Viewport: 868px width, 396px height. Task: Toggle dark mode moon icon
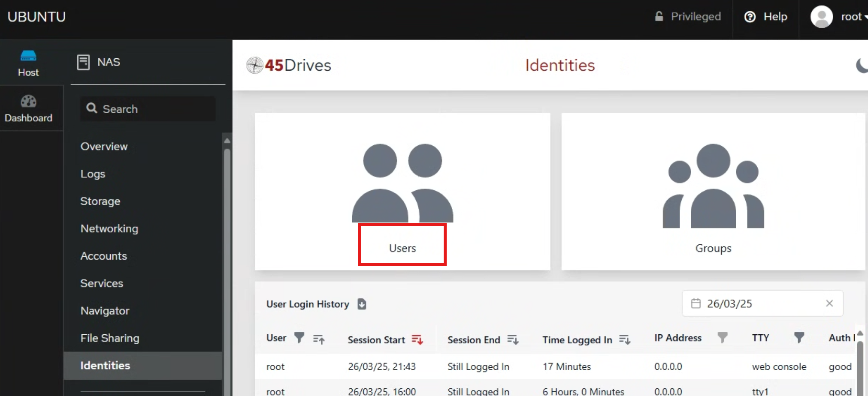pos(862,65)
